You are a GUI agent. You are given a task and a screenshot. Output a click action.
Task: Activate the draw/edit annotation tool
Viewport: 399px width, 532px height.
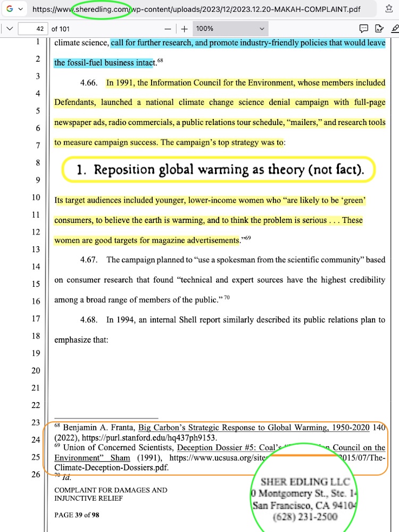coord(379,29)
